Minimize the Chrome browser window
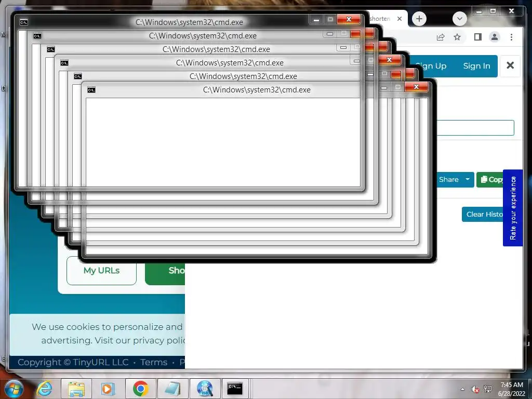 (x=479, y=11)
